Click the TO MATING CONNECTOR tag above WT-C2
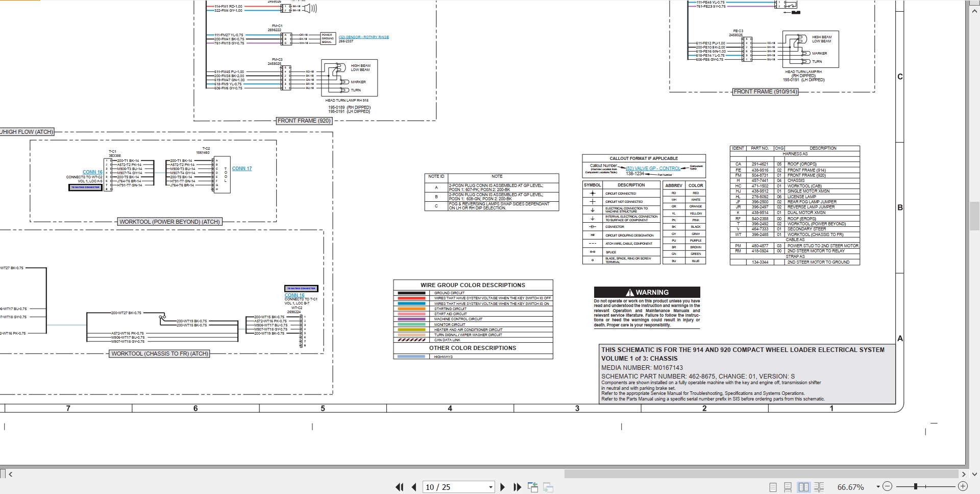 [301, 289]
